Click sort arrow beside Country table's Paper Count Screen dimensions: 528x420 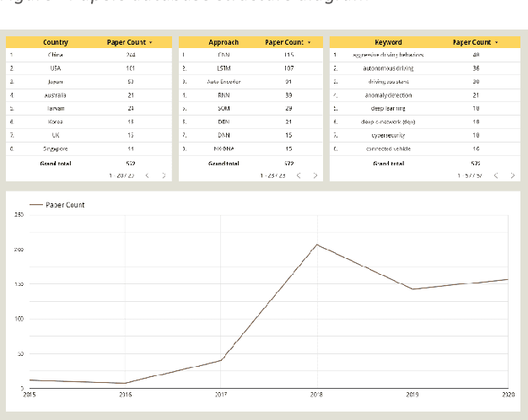click(x=150, y=42)
